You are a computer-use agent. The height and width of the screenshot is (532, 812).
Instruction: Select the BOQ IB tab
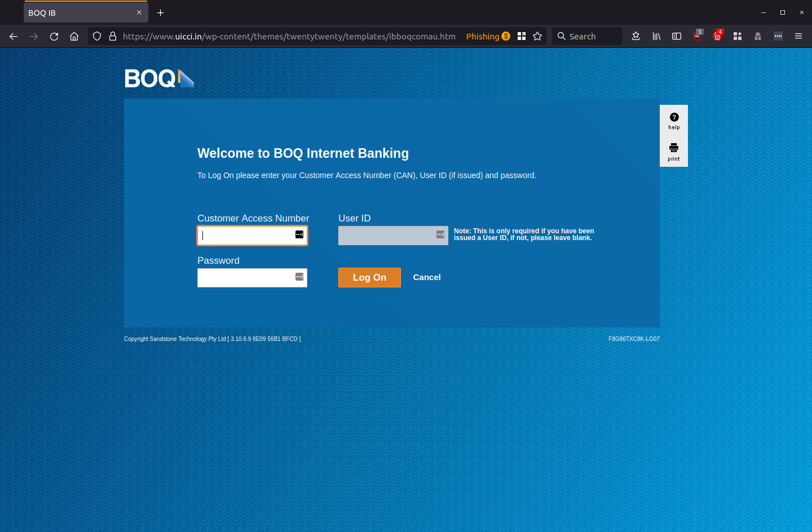[x=86, y=12]
